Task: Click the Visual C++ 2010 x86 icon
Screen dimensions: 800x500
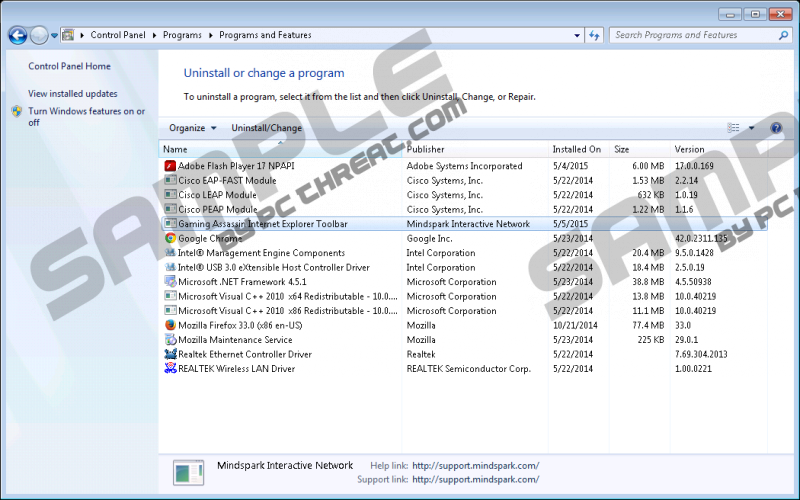Action: (170, 311)
